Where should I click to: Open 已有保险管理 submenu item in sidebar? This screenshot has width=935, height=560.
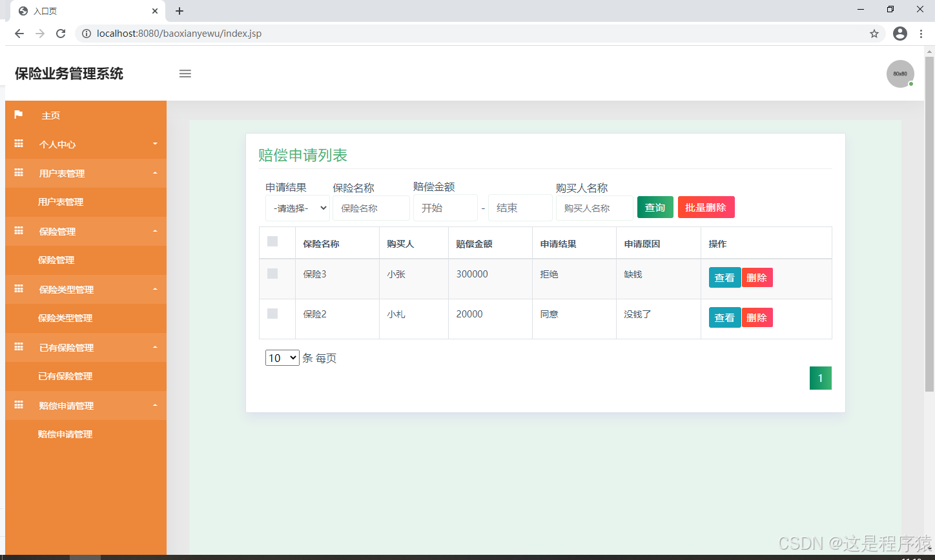pos(65,376)
